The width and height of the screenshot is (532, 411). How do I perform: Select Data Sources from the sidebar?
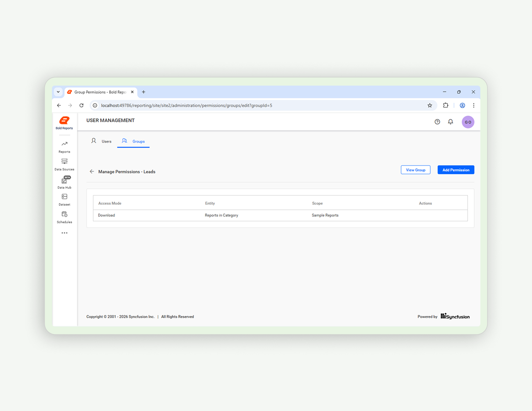64,164
